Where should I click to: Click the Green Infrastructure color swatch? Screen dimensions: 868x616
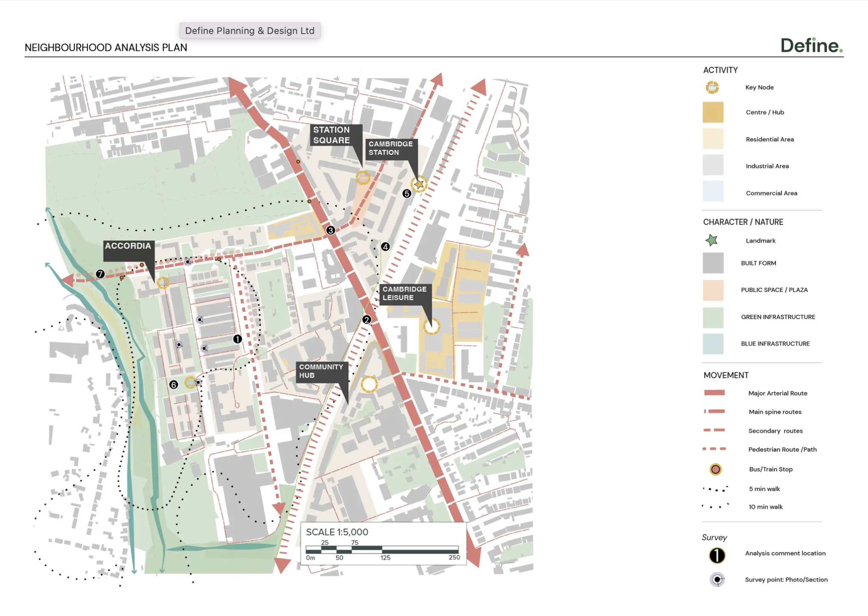713,317
